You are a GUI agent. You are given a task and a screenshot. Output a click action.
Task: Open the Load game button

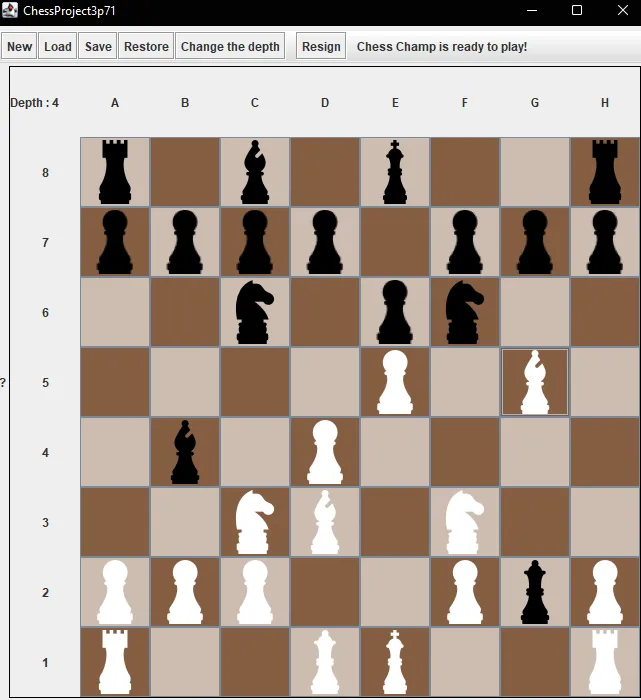[x=58, y=46]
